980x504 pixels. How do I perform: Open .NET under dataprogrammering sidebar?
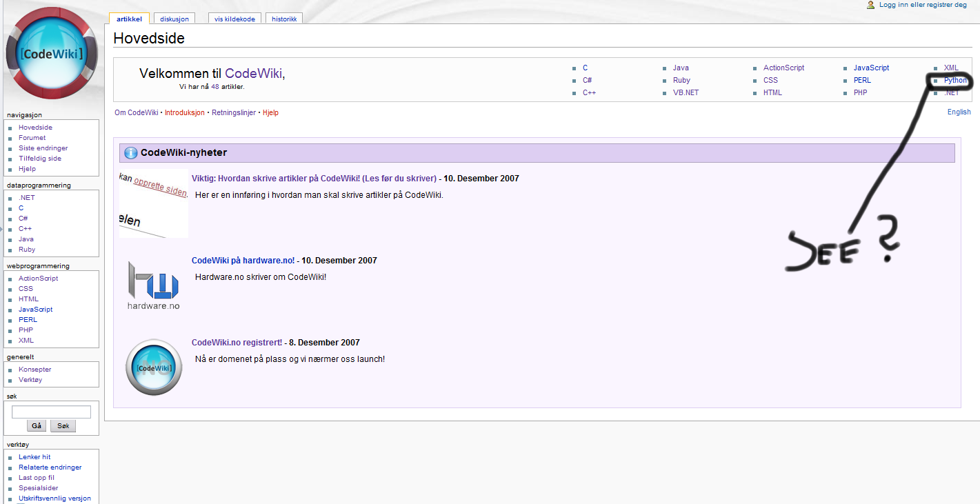coord(26,198)
